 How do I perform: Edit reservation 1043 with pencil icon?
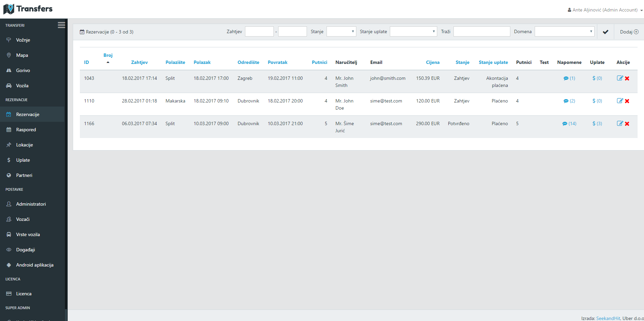(620, 78)
